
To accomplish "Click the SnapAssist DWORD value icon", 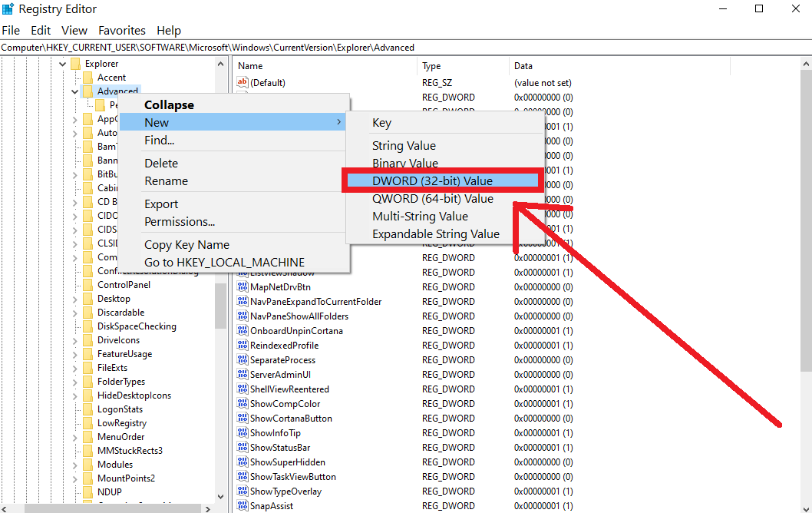I will pos(243,506).
